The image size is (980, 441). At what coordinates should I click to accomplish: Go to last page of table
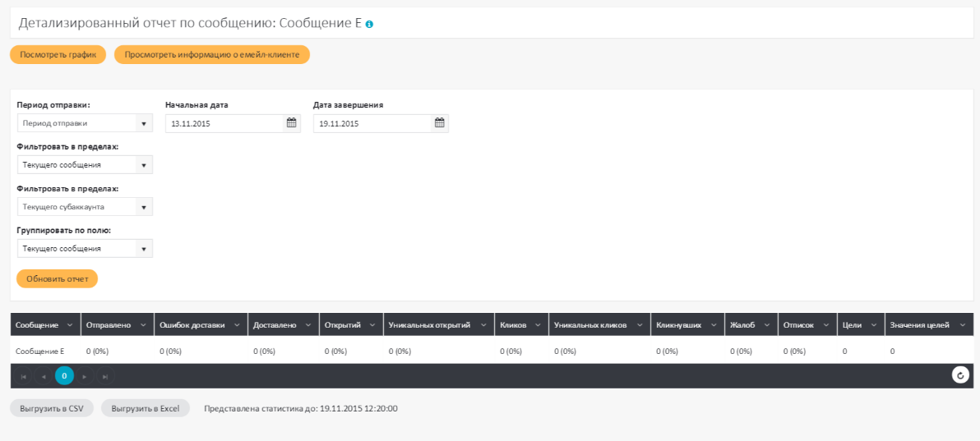pyautogui.click(x=105, y=376)
